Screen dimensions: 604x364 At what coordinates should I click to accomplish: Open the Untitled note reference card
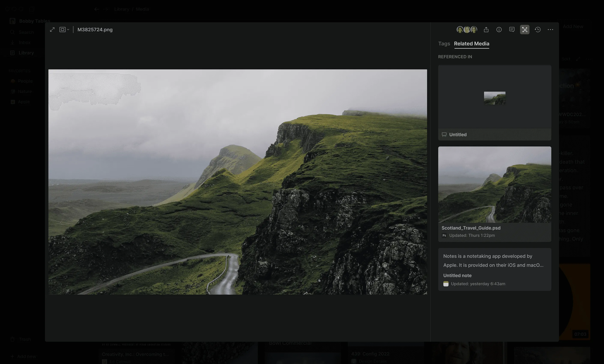pos(494,269)
